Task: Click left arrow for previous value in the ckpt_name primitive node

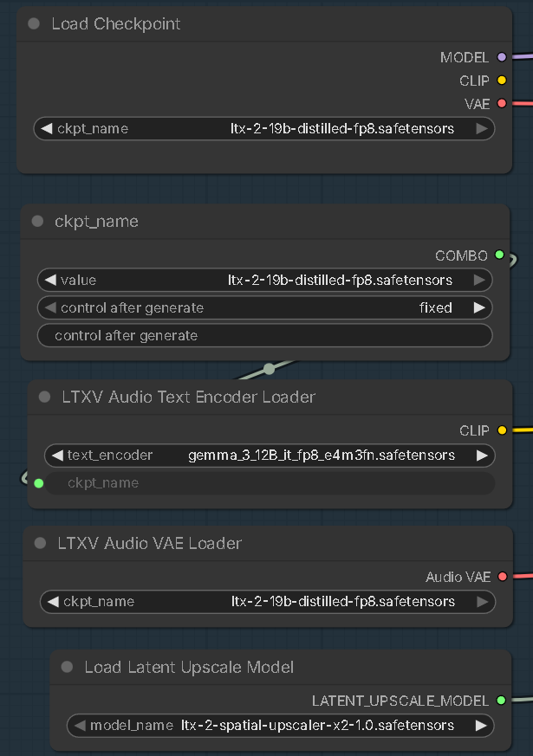Action: point(49,280)
